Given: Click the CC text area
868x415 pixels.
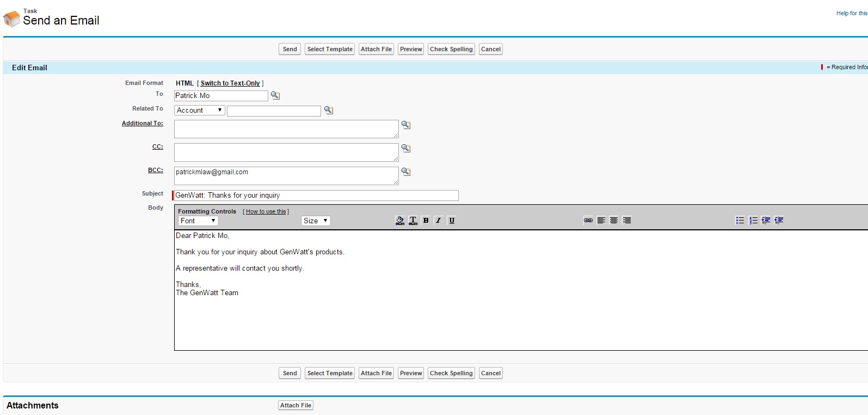Looking at the screenshot, I should click(x=286, y=152).
